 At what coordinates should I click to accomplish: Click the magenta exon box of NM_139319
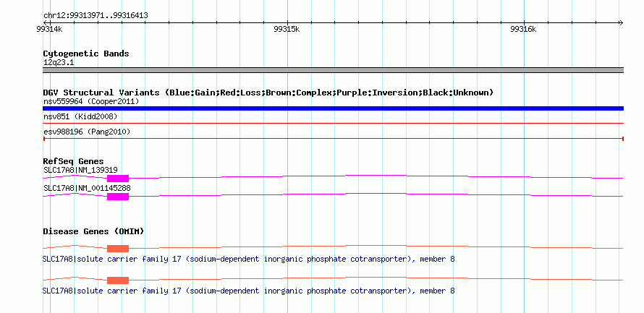click(x=118, y=179)
